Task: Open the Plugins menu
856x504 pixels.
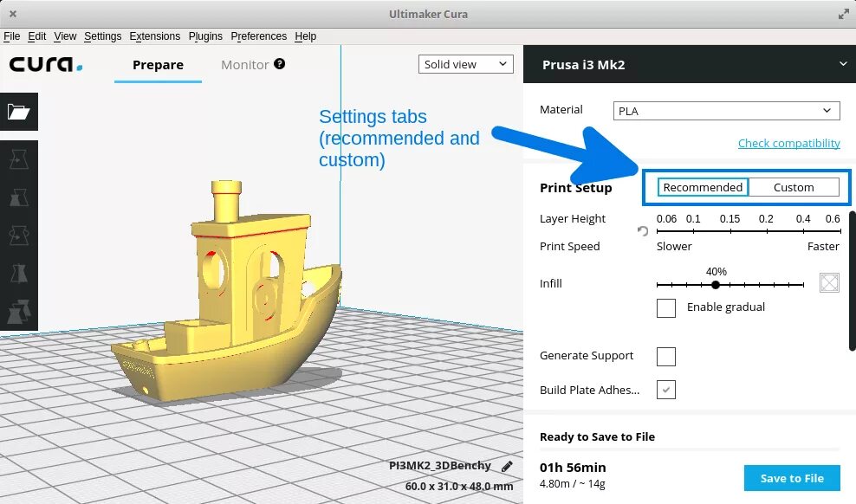Action: pos(205,36)
